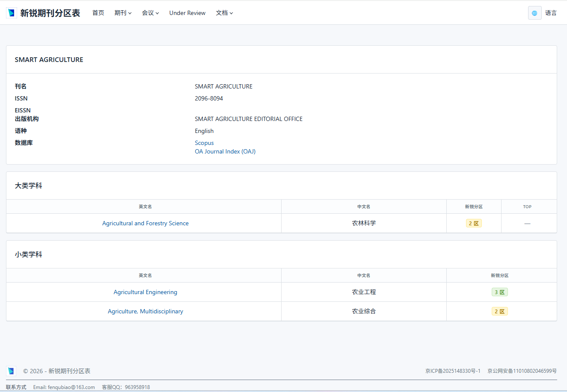Open the 首页 home page
567x392 pixels.
(x=98, y=13)
